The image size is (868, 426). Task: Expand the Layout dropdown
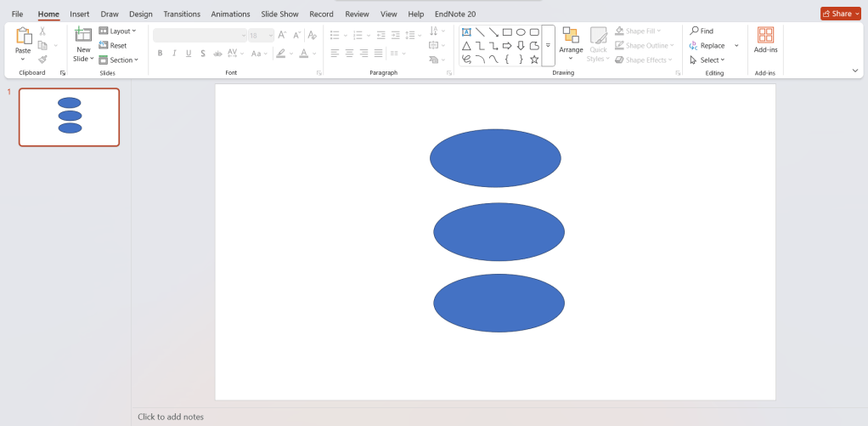118,31
